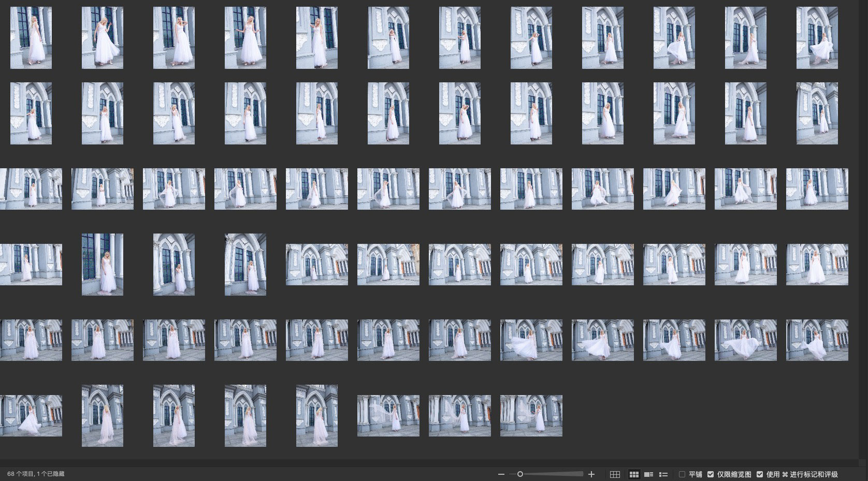Image resolution: width=868 pixels, height=481 pixels.
Task: Toggle the lock thumbnail grid icon
Action: point(615,474)
